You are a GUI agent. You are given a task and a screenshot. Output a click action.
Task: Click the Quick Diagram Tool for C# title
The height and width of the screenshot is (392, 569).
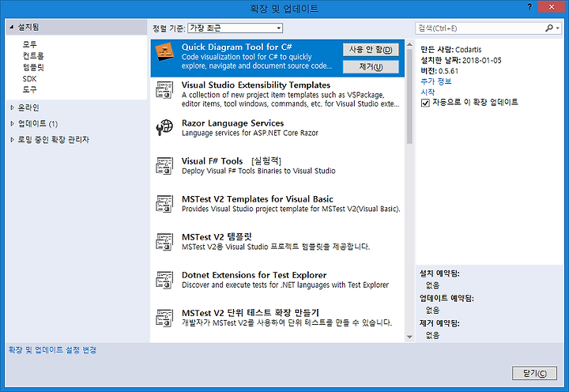236,47
